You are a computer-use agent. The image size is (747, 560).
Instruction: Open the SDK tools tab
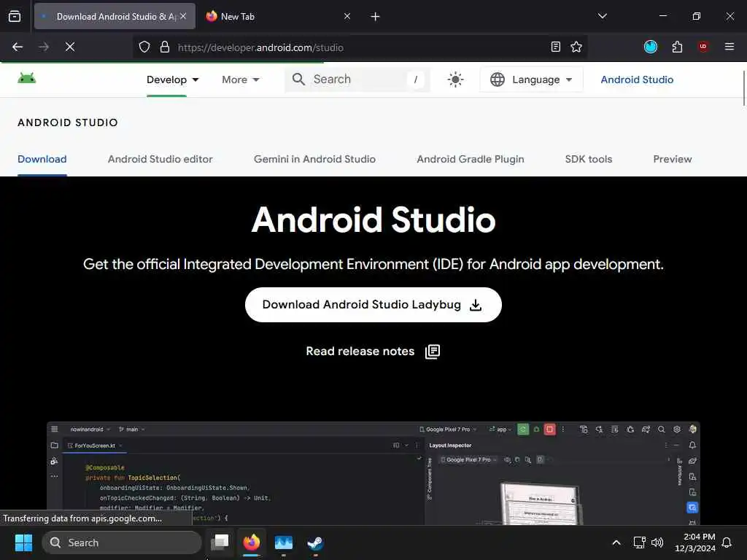point(589,159)
